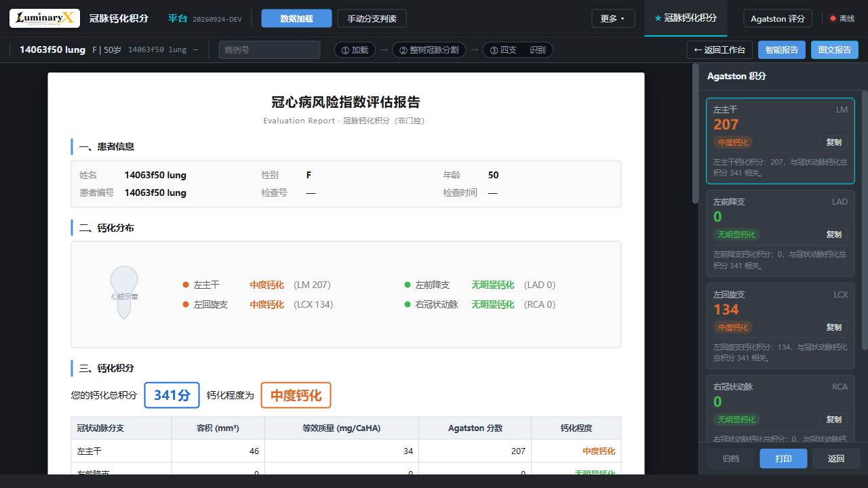Open 手动分支判读
The height and width of the screenshot is (488, 868).
click(x=372, y=18)
